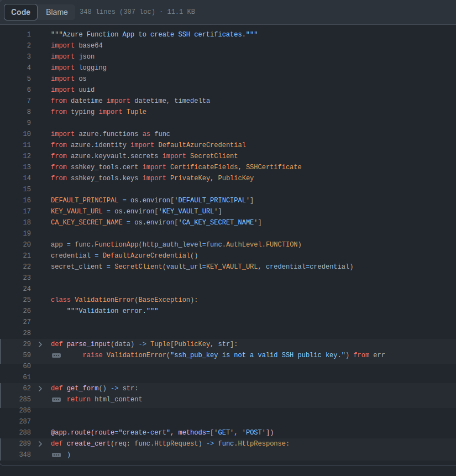456x476 pixels.
Task: Click the ellipsis icon beside line 59
Action: pos(56,355)
